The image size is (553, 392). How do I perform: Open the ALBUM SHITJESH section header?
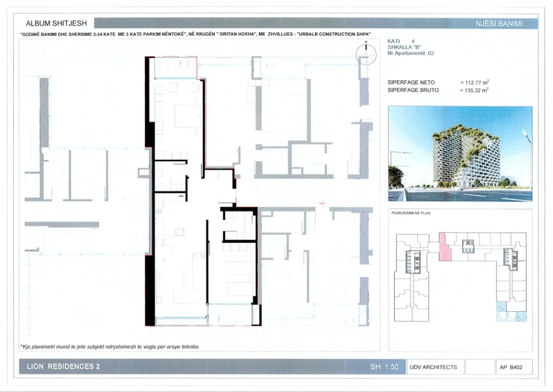(55, 23)
